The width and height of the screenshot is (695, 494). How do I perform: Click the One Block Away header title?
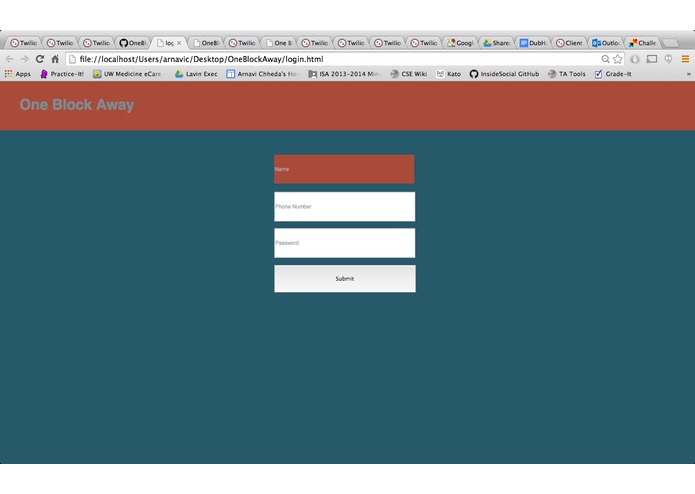pyautogui.click(x=77, y=105)
